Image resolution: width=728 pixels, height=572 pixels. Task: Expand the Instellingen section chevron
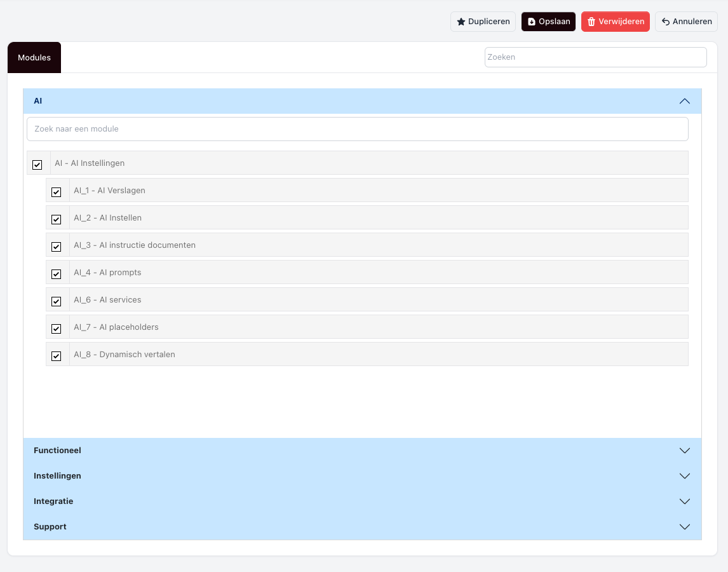684,476
